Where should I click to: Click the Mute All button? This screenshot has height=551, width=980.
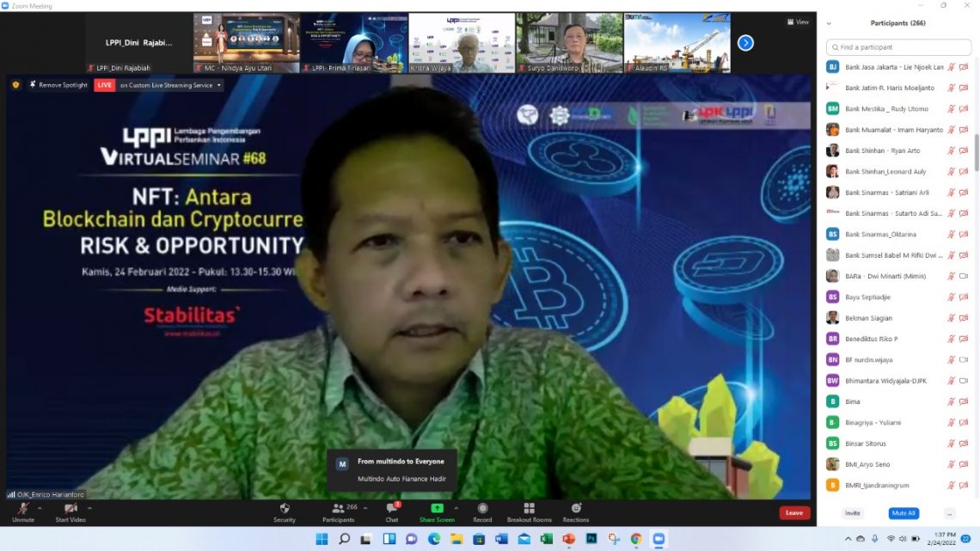(x=903, y=512)
